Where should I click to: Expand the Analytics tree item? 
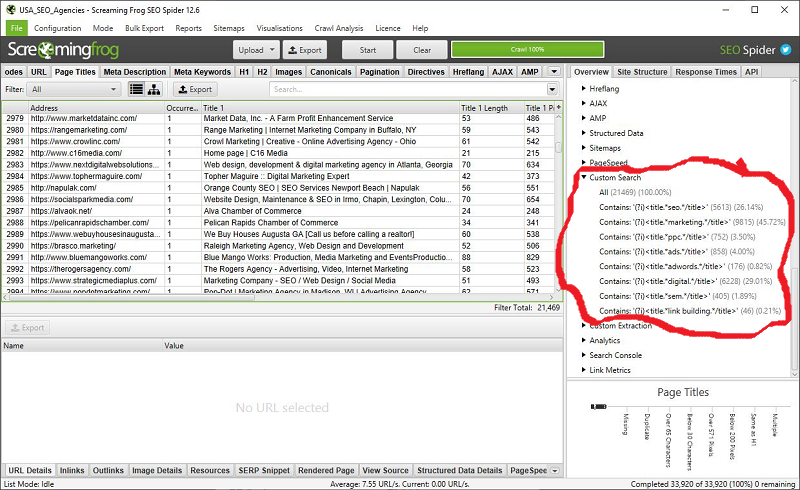pos(584,340)
